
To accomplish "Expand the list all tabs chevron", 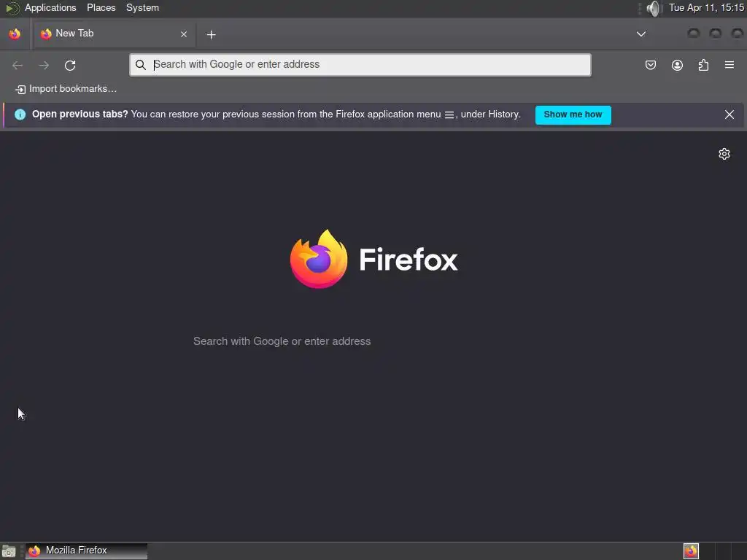I will pyautogui.click(x=641, y=34).
